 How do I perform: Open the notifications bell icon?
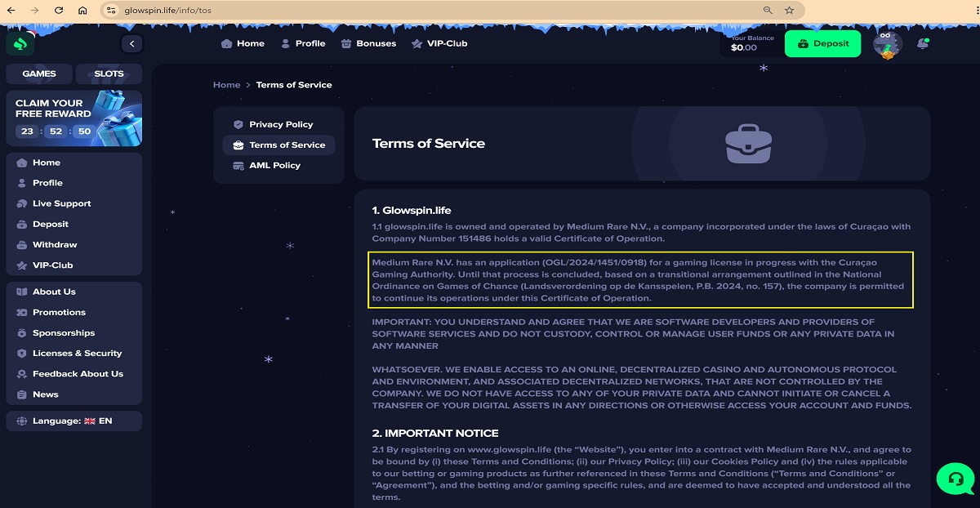coord(923,44)
